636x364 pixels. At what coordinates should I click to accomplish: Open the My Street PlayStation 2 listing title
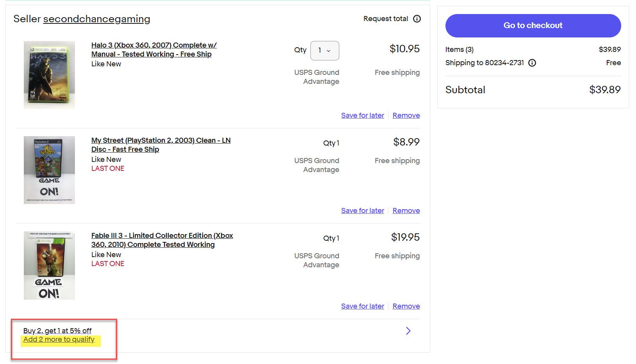[161, 145]
